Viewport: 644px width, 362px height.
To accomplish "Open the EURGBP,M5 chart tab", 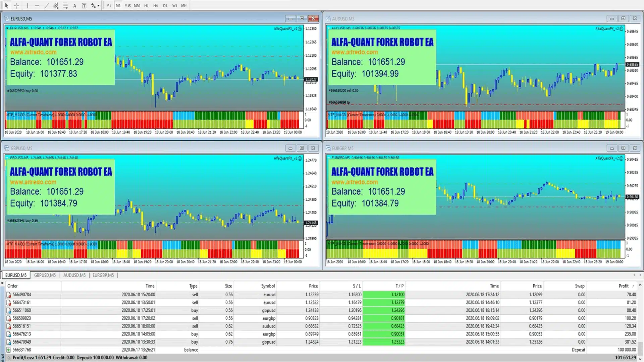I will [103, 275].
